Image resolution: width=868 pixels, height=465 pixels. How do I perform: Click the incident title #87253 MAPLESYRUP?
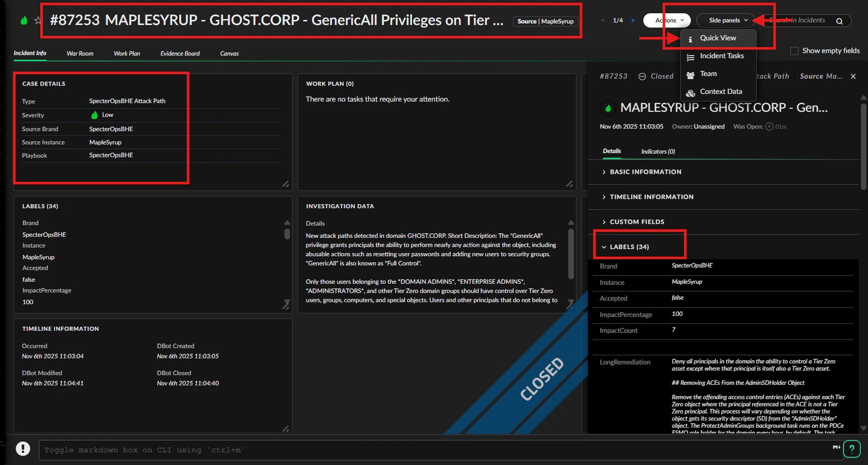pyautogui.click(x=277, y=20)
